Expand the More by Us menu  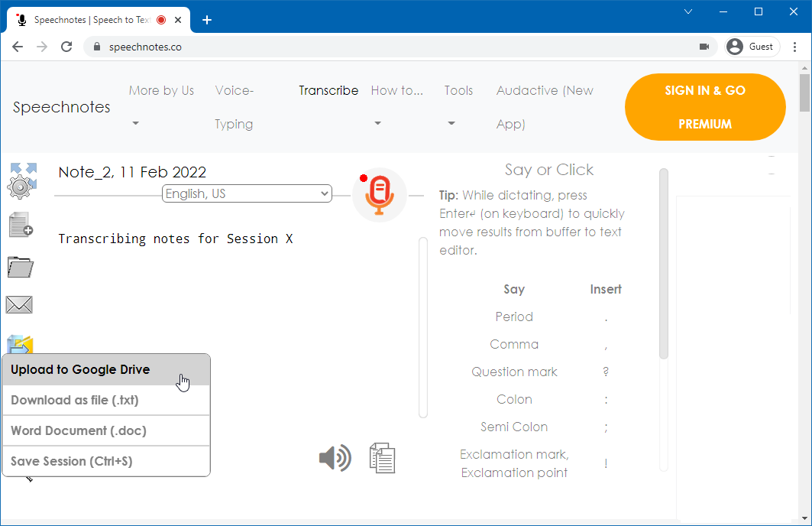(161, 91)
